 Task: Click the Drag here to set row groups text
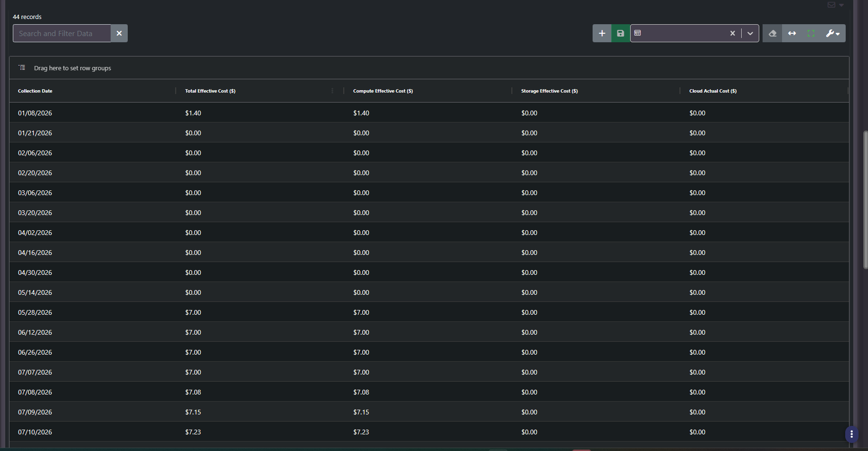pyautogui.click(x=73, y=68)
